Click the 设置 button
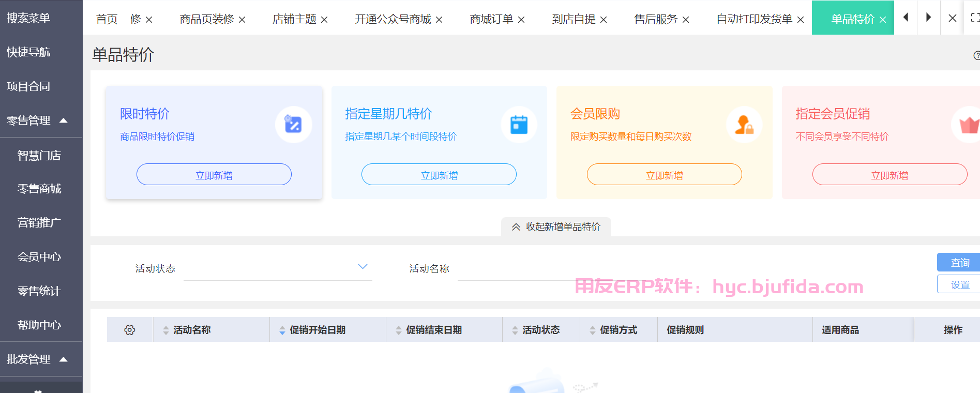Viewport: 980px width, 393px height. [959, 284]
